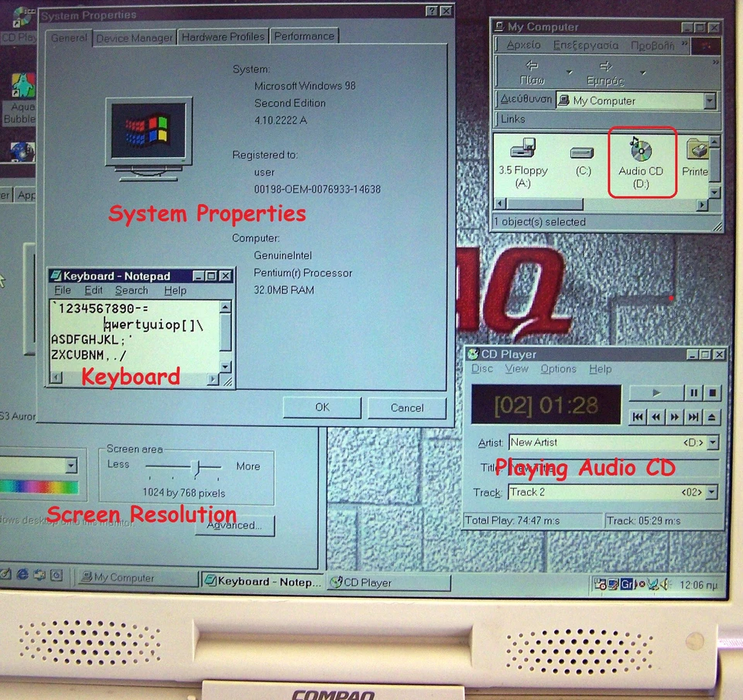The image size is (743, 700).
Task: Eject the audio CD
Action: click(711, 417)
